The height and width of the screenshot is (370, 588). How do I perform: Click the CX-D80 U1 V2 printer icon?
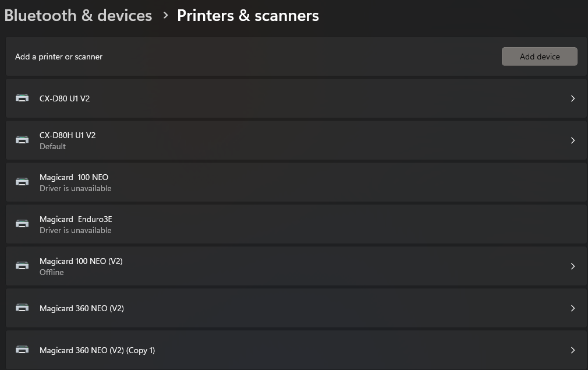coord(22,98)
